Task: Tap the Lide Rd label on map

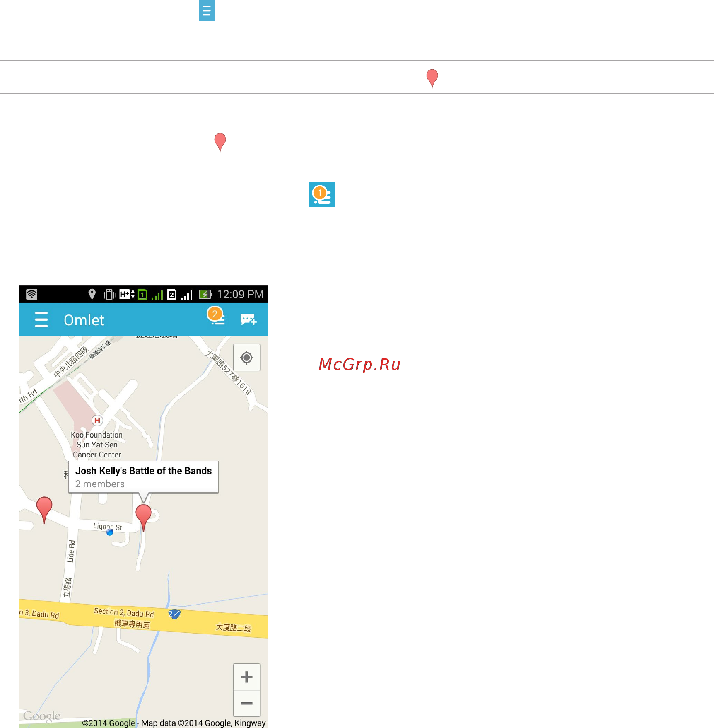Action: [x=71, y=551]
